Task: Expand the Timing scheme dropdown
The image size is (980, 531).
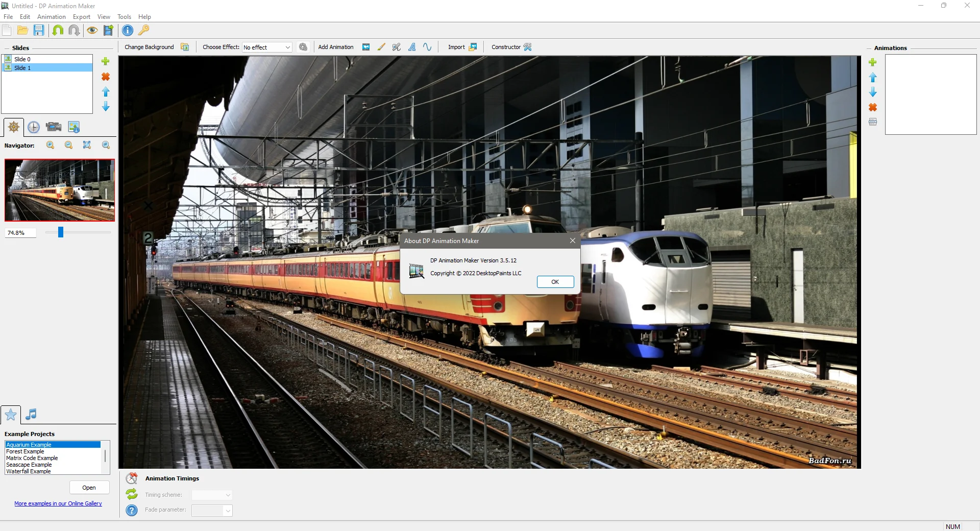Action: coord(212,495)
